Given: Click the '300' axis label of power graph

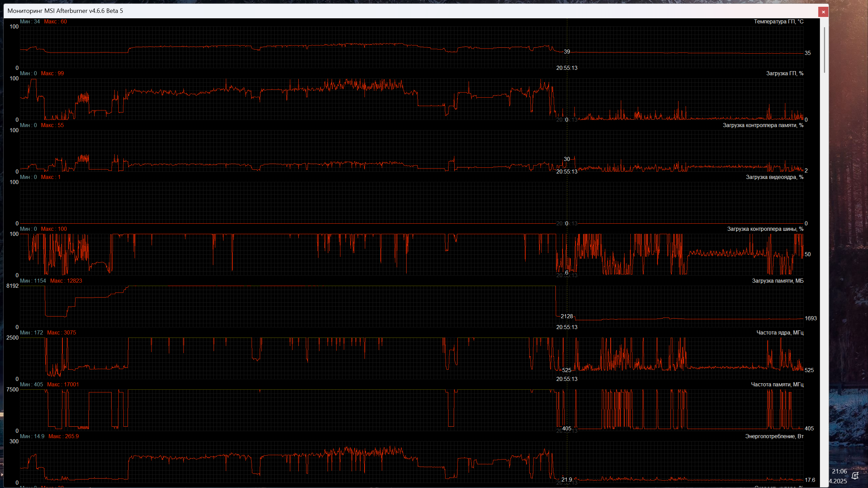Looking at the screenshot, I should tap(14, 442).
